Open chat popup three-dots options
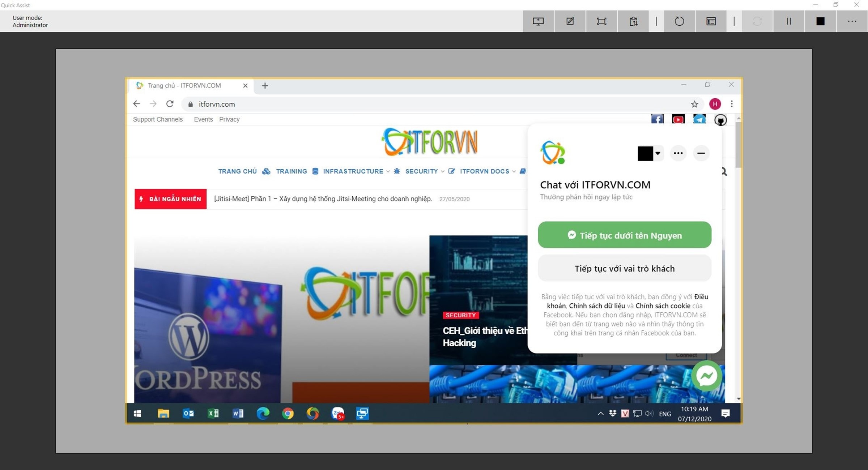The width and height of the screenshot is (868, 470). click(678, 153)
